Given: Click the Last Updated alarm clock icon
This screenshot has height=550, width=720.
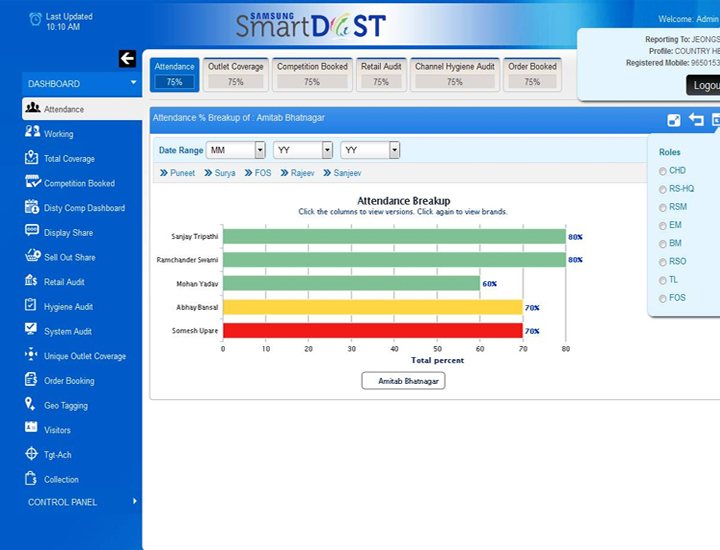Looking at the screenshot, I should click(x=35, y=19).
